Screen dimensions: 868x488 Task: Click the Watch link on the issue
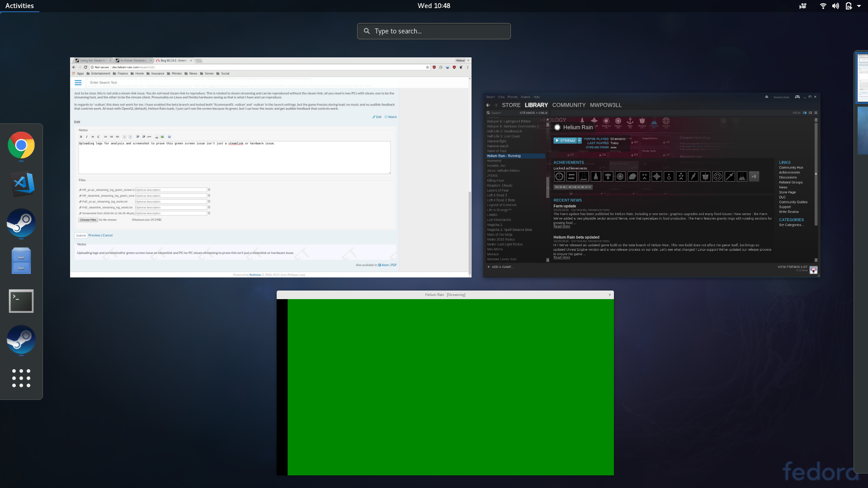pyautogui.click(x=391, y=117)
